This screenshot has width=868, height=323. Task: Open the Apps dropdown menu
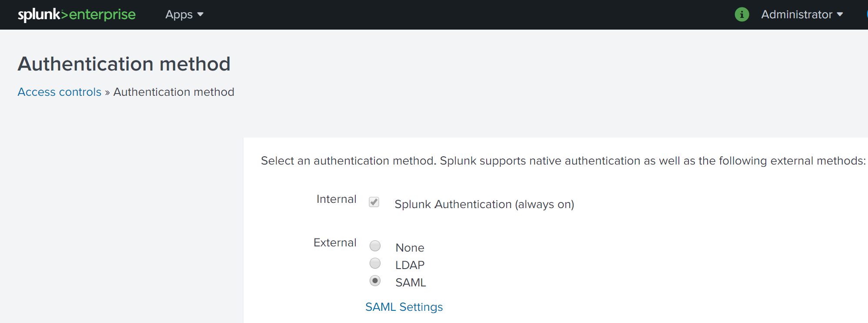coord(179,14)
